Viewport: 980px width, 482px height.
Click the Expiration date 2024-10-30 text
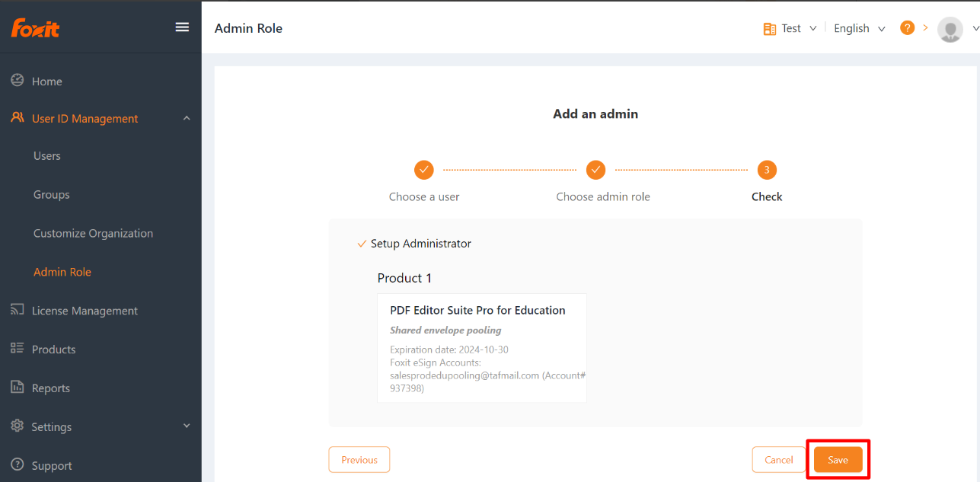[x=449, y=350]
